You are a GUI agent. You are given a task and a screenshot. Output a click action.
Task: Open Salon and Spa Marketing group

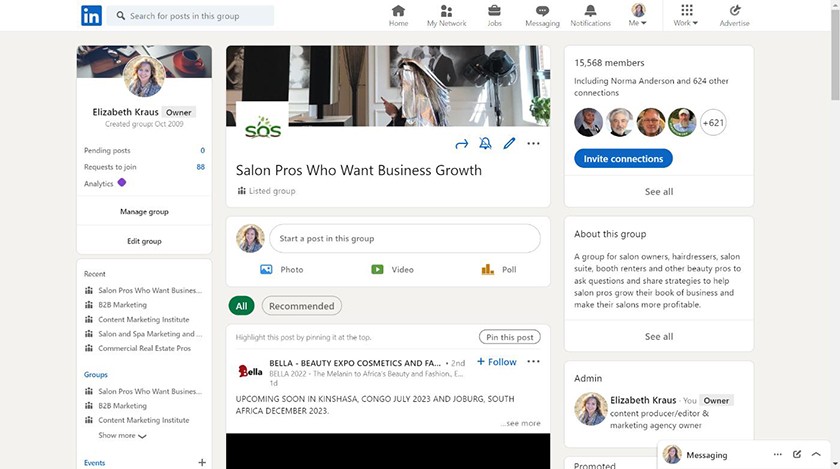tap(150, 334)
